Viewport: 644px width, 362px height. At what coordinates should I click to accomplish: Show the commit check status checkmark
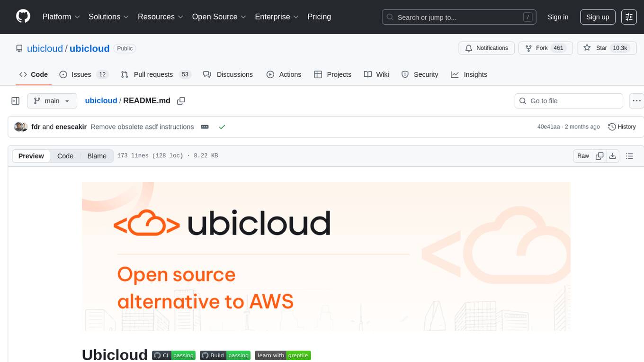222,127
